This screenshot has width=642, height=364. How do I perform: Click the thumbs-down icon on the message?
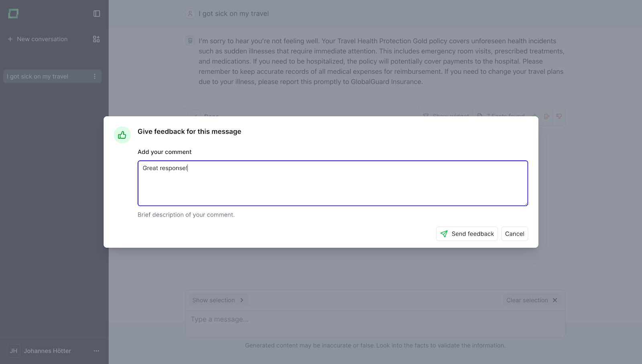pyautogui.click(x=559, y=116)
